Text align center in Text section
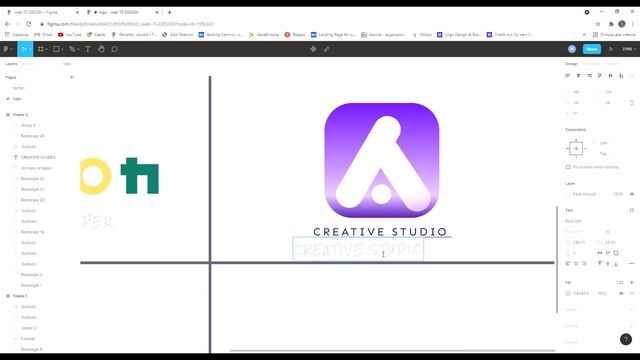 tap(576, 264)
